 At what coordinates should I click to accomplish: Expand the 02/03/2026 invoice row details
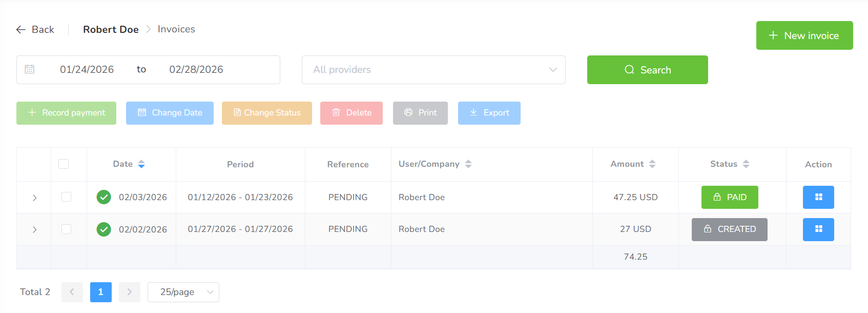point(34,198)
